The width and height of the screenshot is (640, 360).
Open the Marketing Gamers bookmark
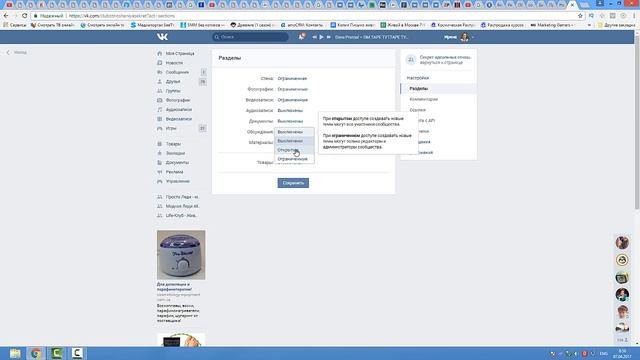(552, 25)
